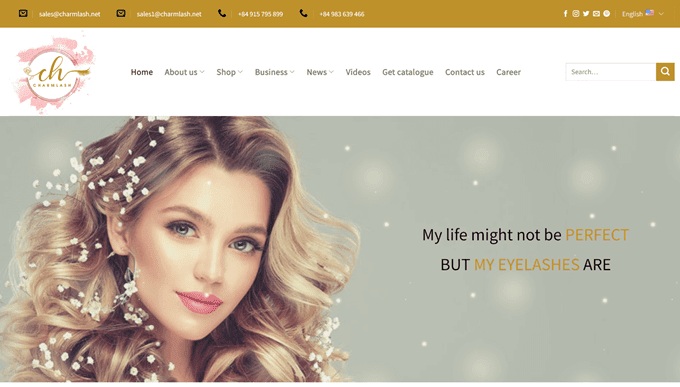Call the number +84 915 795 899
Image resolution: width=680 pixels, height=387 pixels.
click(260, 14)
